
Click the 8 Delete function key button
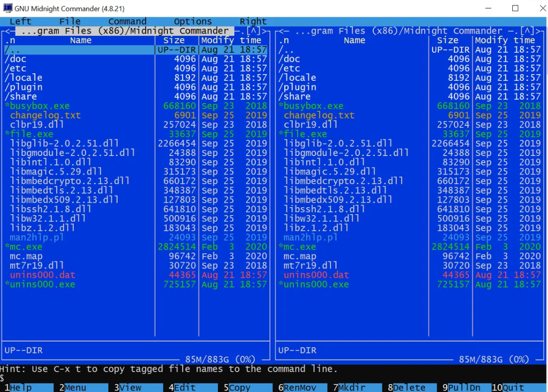coord(411,388)
